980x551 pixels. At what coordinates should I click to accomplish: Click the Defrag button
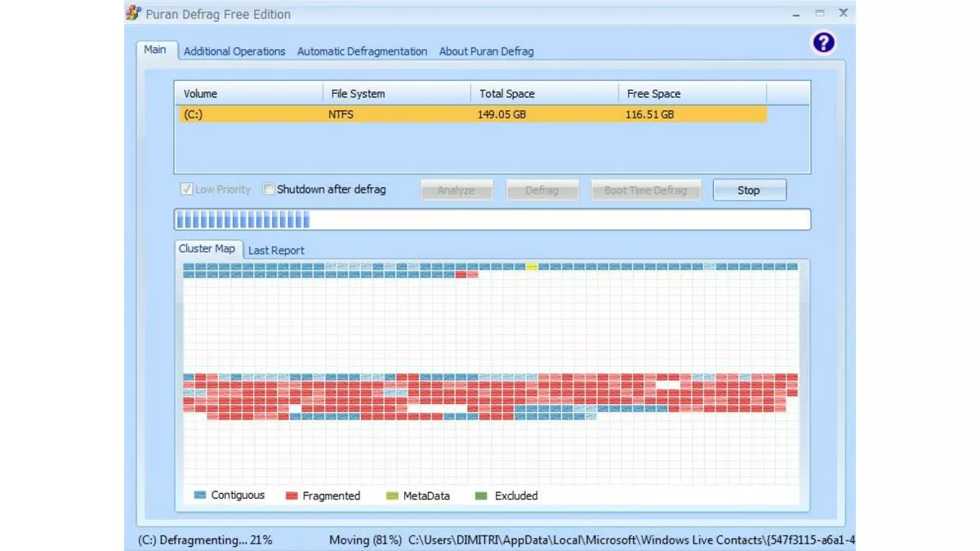542,189
